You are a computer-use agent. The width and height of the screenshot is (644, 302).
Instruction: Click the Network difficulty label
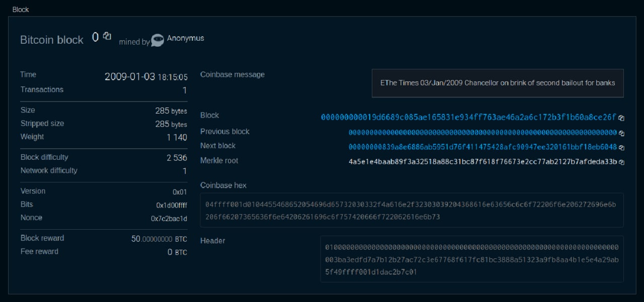(x=49, y=171)
